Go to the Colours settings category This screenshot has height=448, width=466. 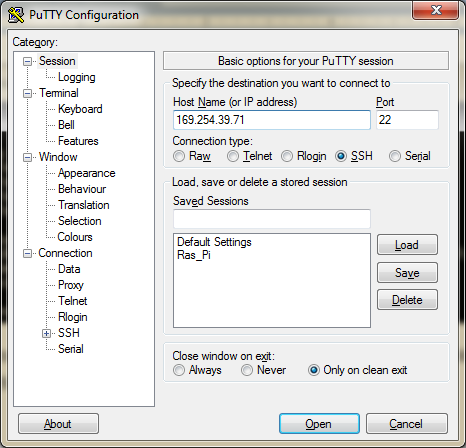coord(75,237)
